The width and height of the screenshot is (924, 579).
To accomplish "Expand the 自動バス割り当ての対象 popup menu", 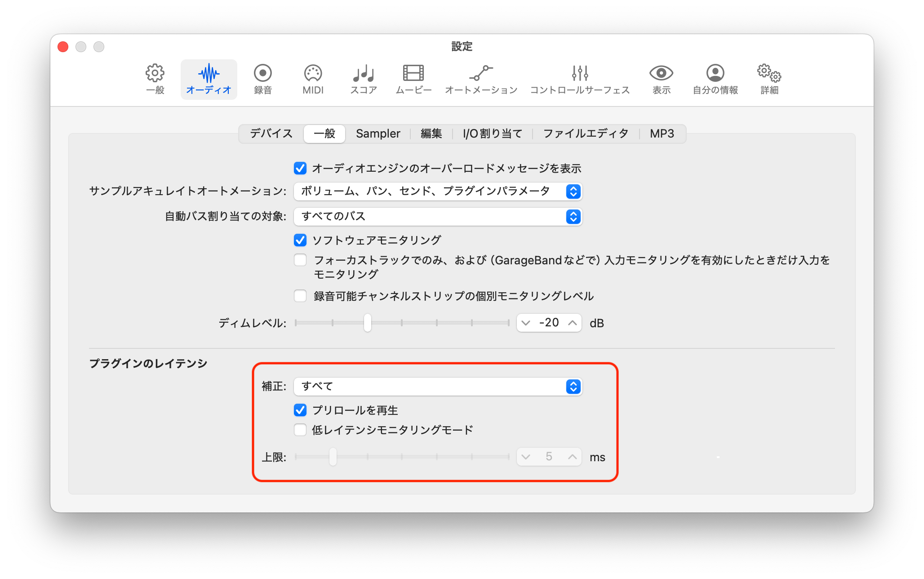I will (x=438, y=217).
